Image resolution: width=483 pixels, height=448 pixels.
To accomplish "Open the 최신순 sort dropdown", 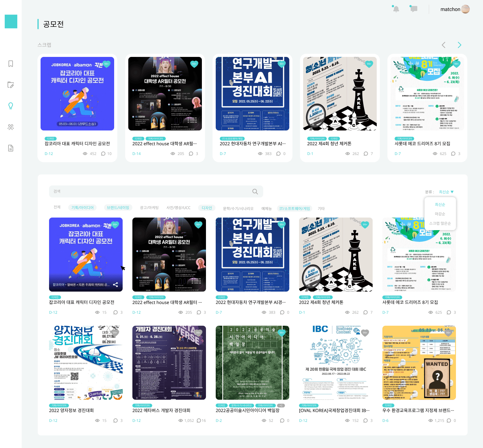I will [x=446, y=192].
